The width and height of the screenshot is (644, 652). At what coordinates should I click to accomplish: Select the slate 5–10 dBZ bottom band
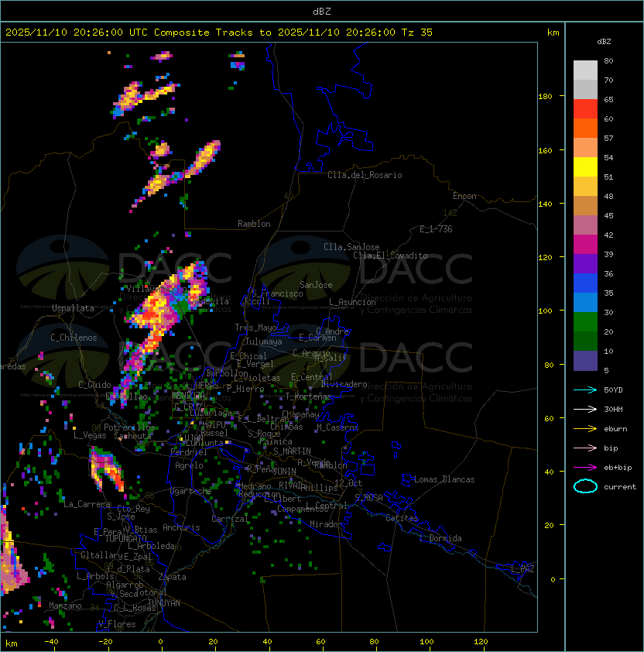[585, 361]
